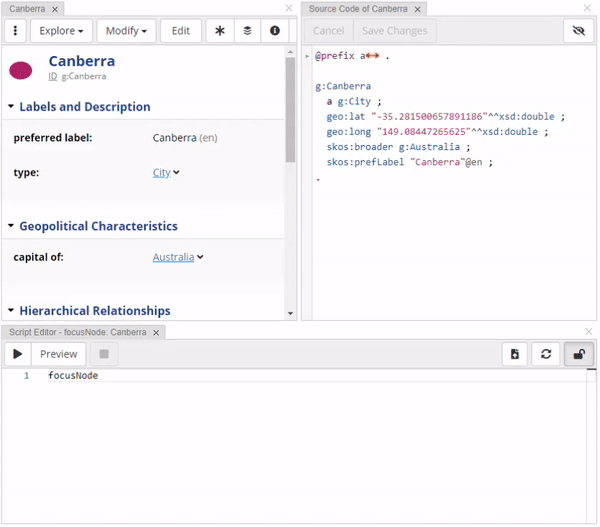
Task: Toggle the crossed-eye visibility button
Action: pos(578,31)
